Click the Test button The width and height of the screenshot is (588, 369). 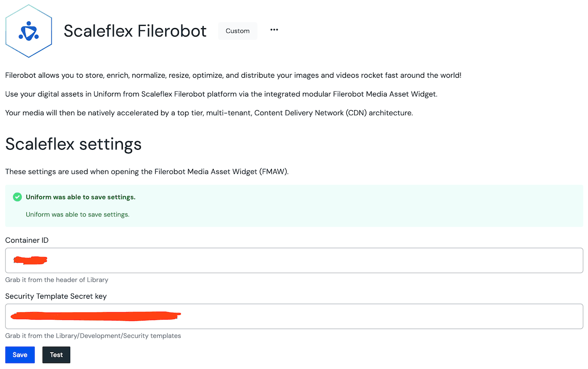click(56, 355)
